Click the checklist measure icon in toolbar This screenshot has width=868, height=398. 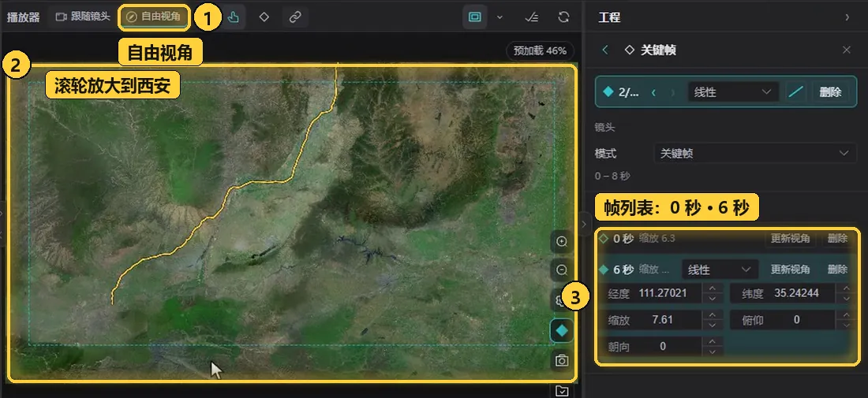[531, 17]
